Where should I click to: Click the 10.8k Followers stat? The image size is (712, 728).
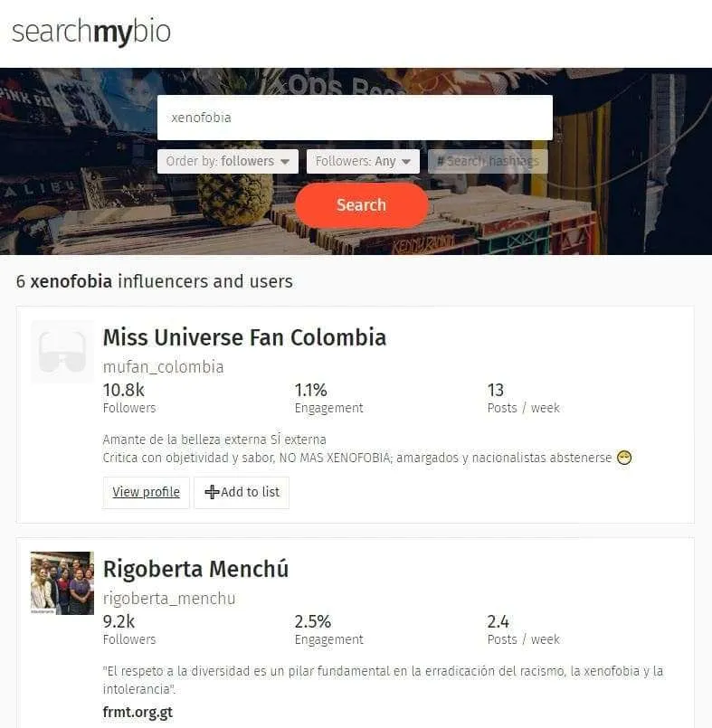point(129,398)
